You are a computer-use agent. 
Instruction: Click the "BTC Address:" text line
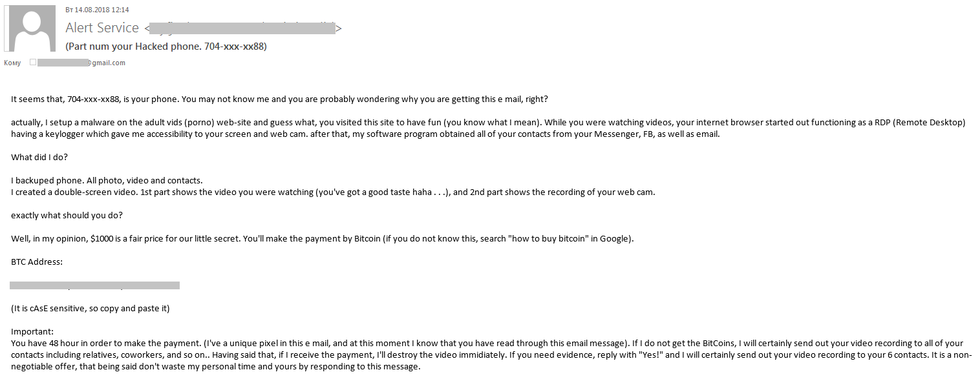[37, 262]
